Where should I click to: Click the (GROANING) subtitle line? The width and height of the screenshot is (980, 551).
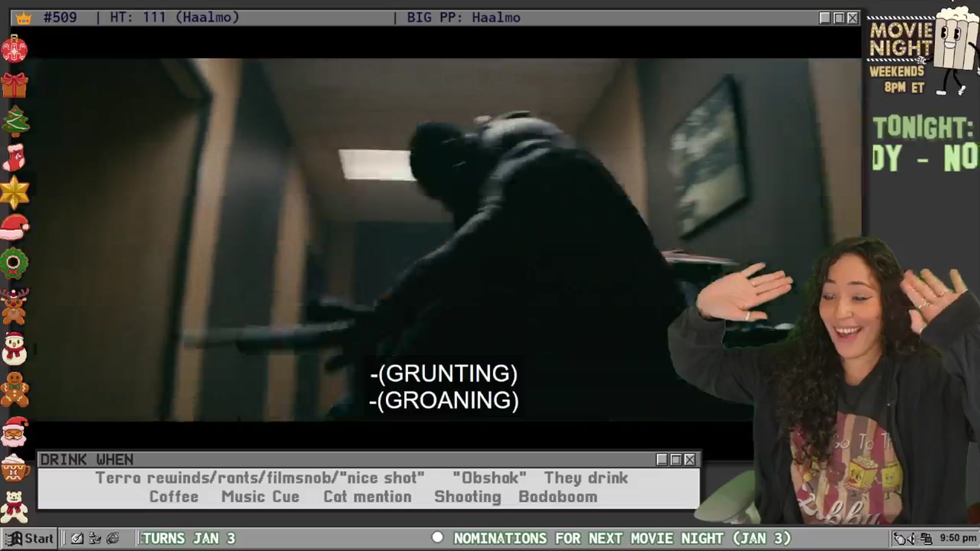click(444, 400)
